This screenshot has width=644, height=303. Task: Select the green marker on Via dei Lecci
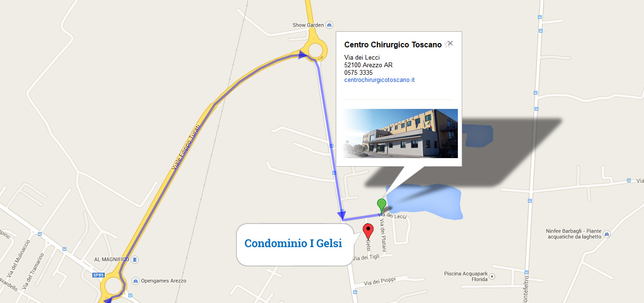(382, 206)
